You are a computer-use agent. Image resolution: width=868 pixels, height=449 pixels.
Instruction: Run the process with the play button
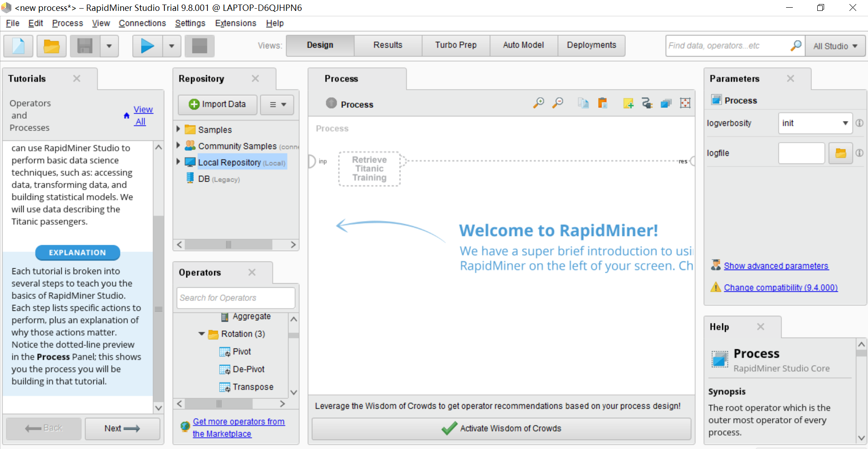pos(147,46)
